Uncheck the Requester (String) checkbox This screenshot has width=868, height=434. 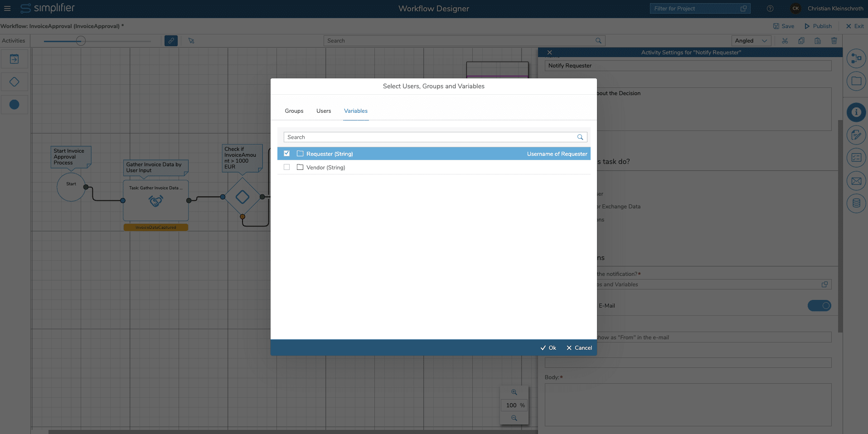pos(287,154)
